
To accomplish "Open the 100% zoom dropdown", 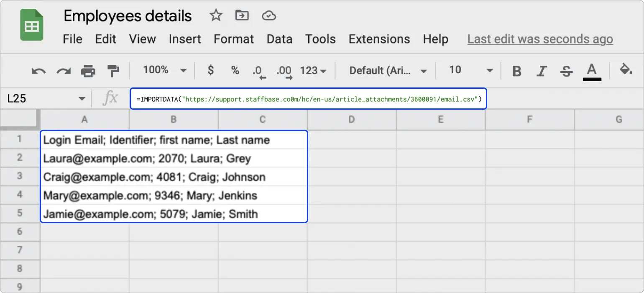I will [x=165, y=70].
